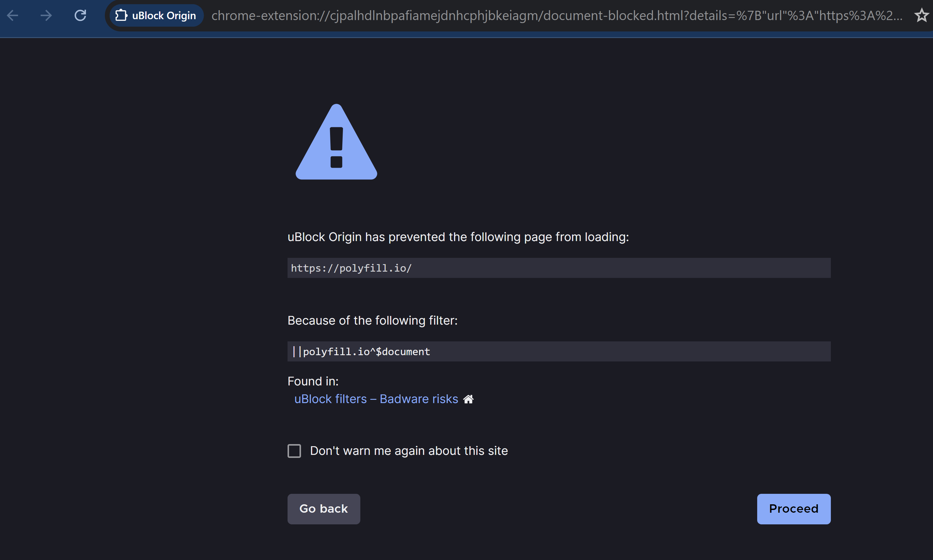Click the "Because of the following filter:" text
This screenshot has width=933, height=560.
click(x=372, y=320)
